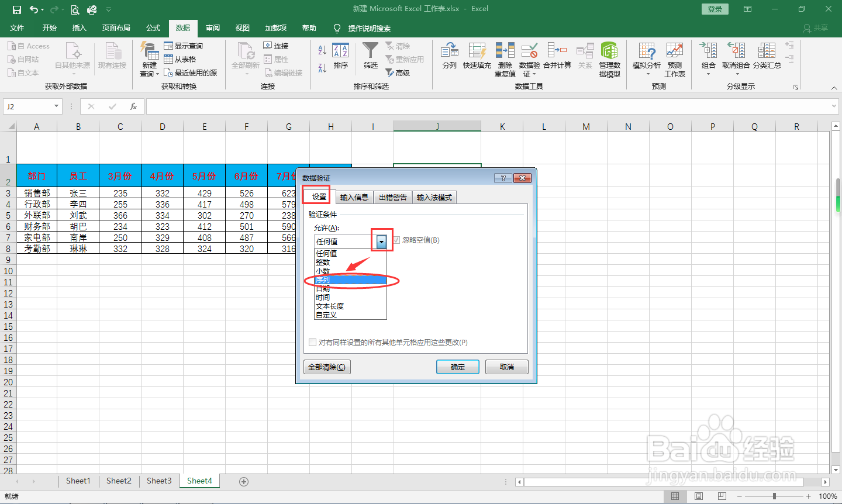Expand the Name Box dropdown

56,106
